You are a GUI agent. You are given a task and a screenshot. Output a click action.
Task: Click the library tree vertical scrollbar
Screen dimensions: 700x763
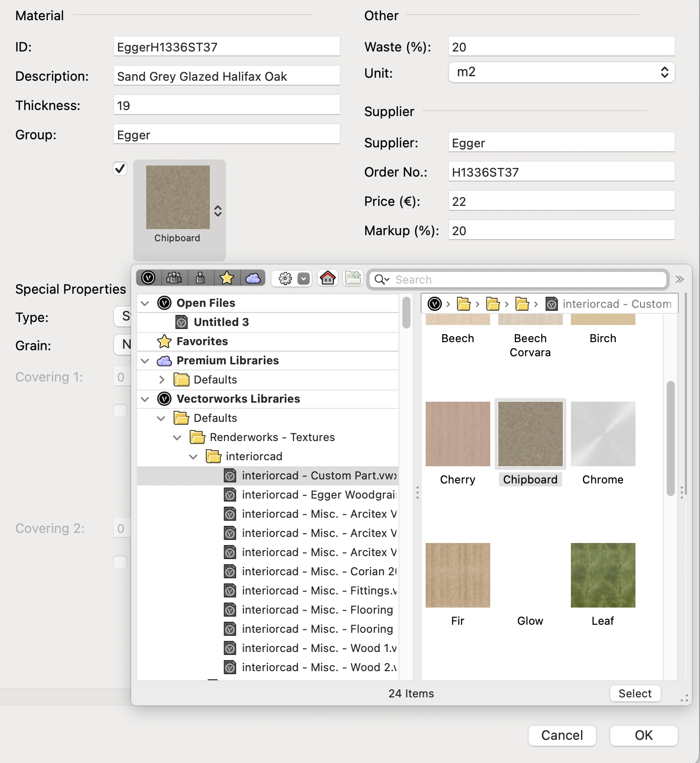406,312
